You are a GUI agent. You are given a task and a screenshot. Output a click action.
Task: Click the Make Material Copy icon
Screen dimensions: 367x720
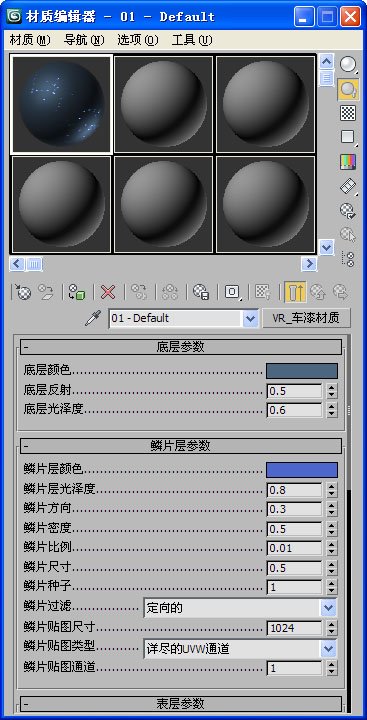click(x=139, y=292)
